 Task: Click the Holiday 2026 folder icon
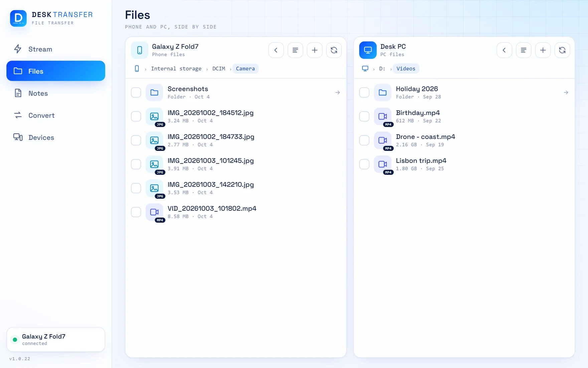(383, 93)
